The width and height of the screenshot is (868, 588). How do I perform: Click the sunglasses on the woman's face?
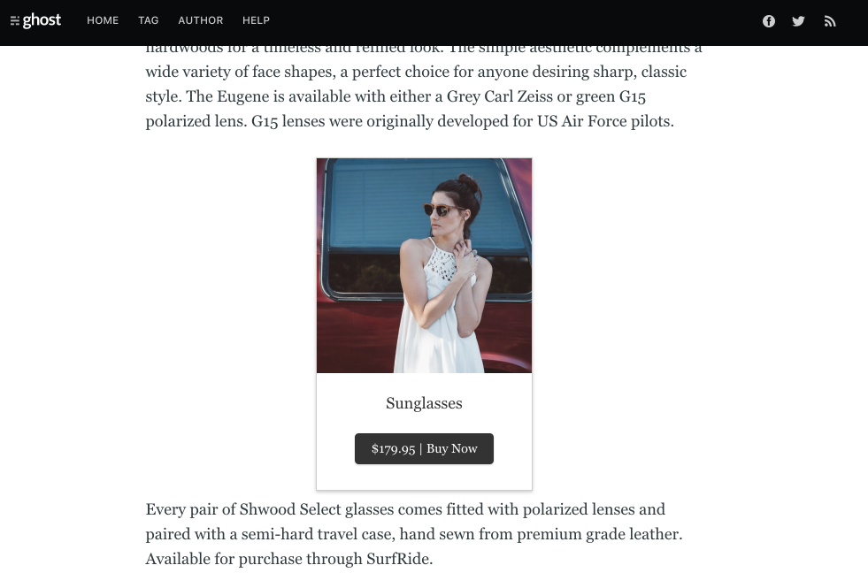click(442, 210)
